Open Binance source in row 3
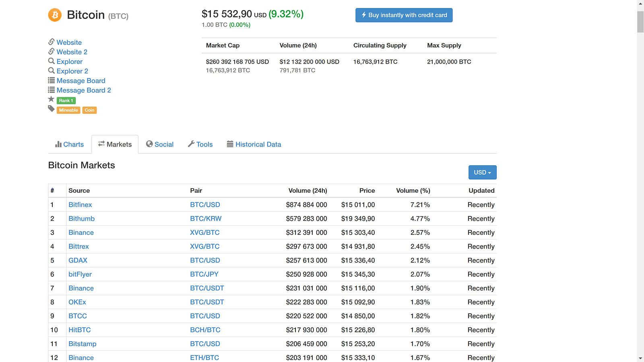Image resolution: width=644 pixels, height=362 pixels. click(x=81, y=232)
